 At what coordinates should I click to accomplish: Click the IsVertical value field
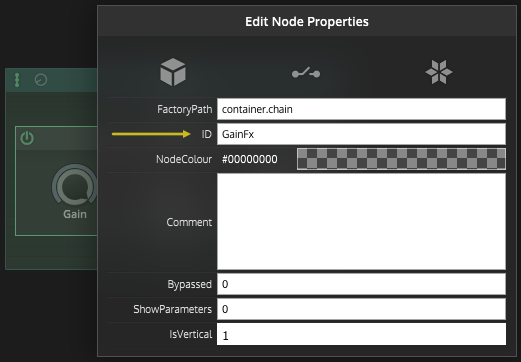coord(361,334)
